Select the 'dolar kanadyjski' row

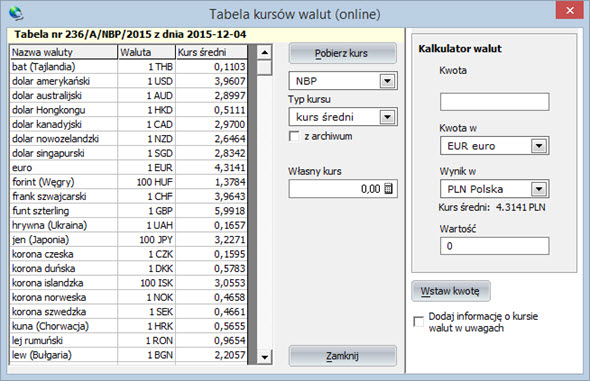(128, 124)
